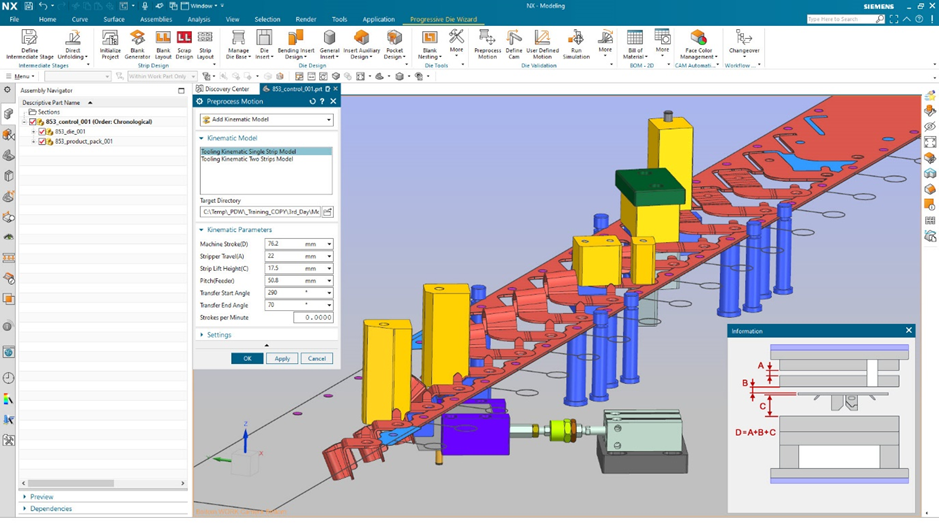Open Machine Stroke unit dropdown
Viewport: 939px width, 528px height.
[329, 244]
